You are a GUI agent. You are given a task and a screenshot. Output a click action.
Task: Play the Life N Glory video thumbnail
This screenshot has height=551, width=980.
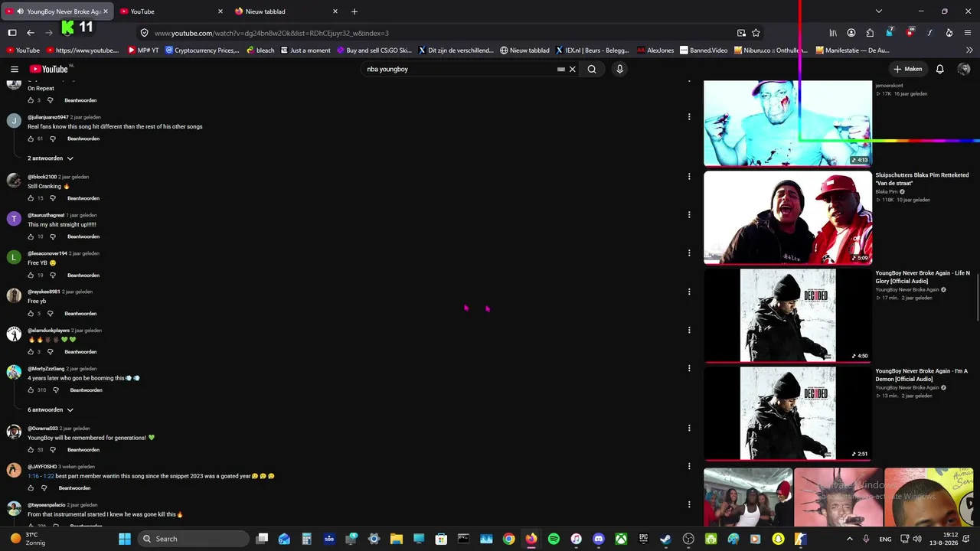coord(788,315)
